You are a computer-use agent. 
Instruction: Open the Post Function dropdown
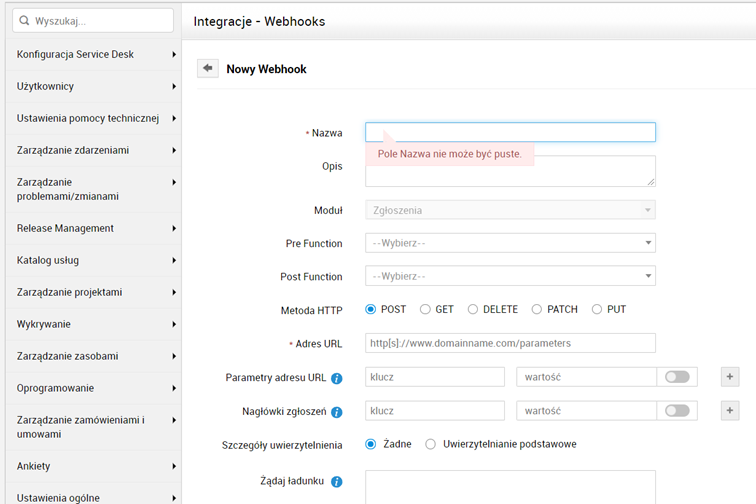coord(510,276)
